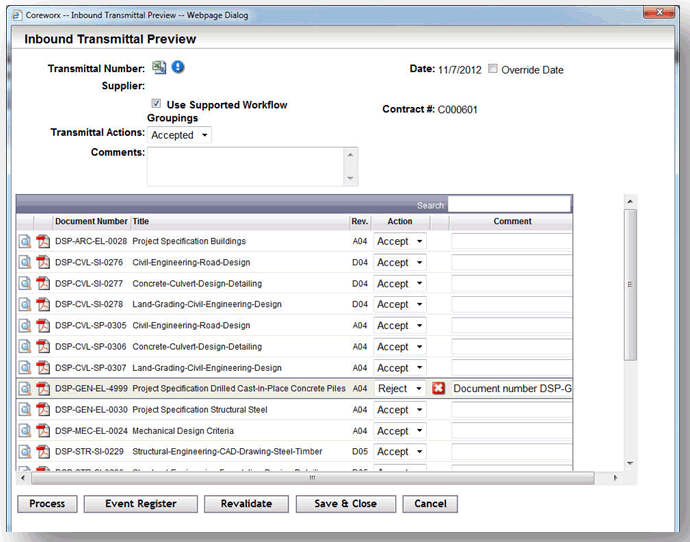Cancel the transmittal preview
The width and height of the screenshot is (690, 542).
[430, 504]
